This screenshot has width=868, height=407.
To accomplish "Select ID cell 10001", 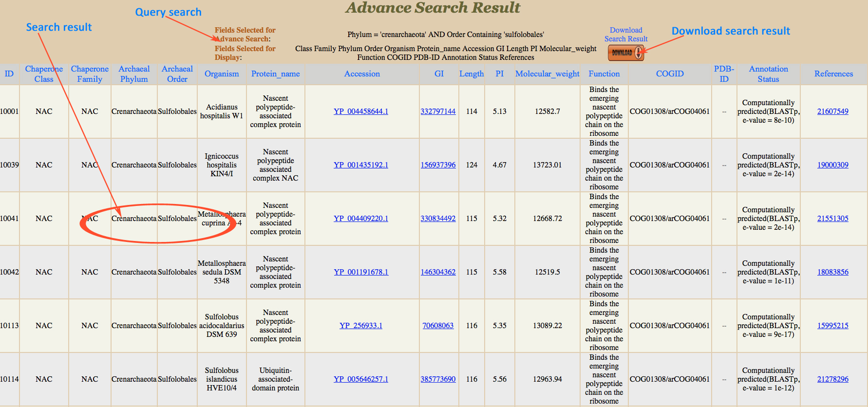I will 9,111.
